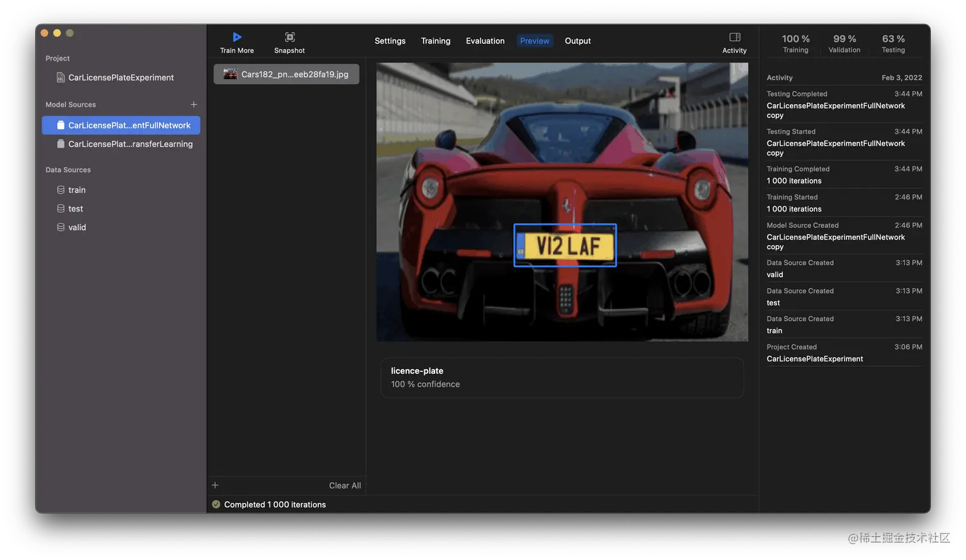
Task: Click the completed iterations checkmark icon
Action: point(216,504)
